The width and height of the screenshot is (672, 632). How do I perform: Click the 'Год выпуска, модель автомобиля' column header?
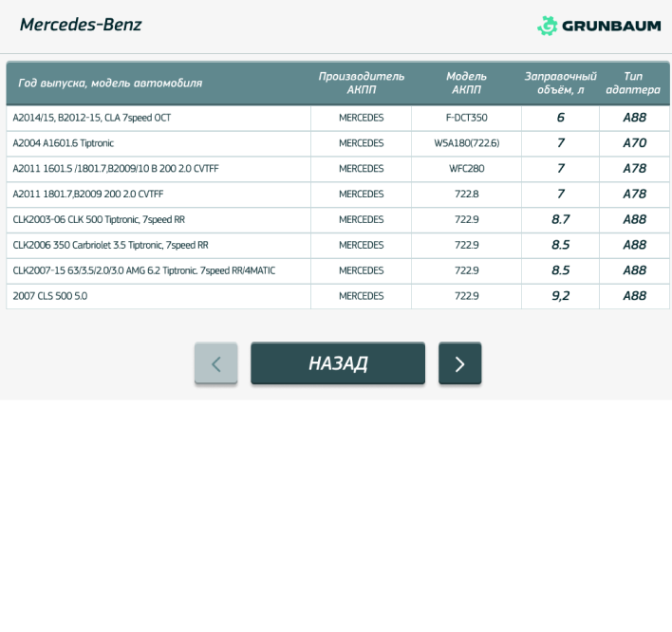tap(110, 84)
